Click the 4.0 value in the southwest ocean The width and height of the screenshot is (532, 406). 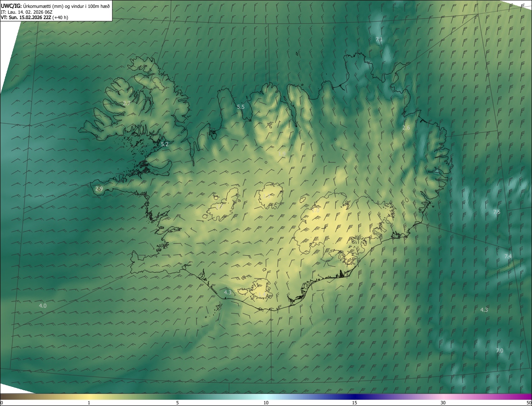(43, 306)
